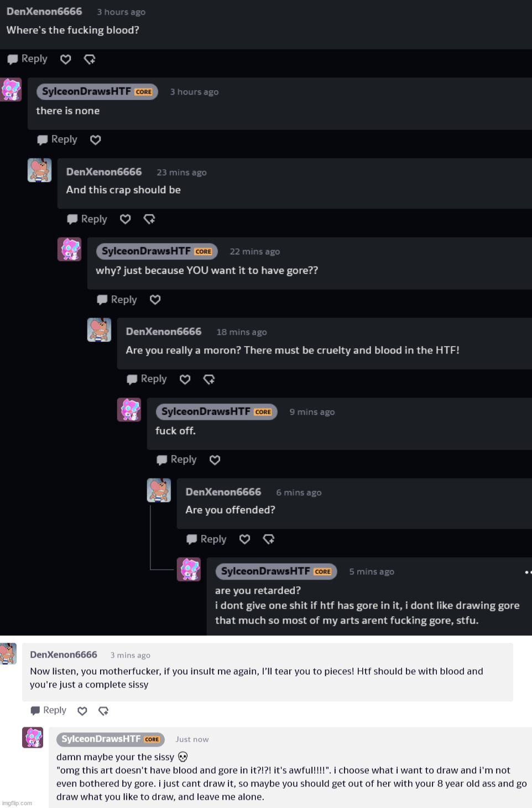
Task: Like DenXenon6666's 'Where's the fucking blood?' comment
Action: tap(66, 59)
